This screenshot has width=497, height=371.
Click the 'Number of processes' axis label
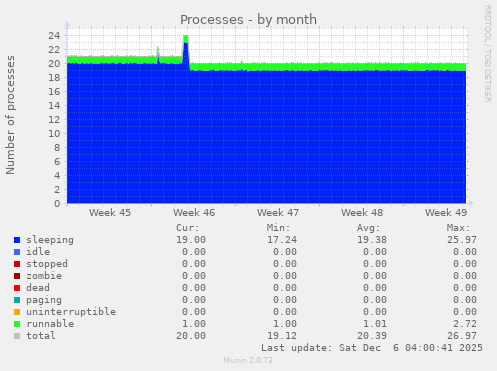point(10,115)
